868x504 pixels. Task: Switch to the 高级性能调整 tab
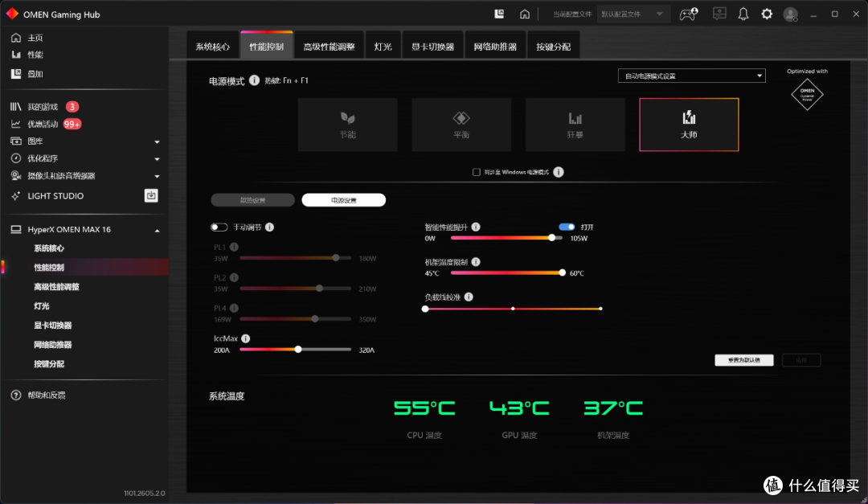pyautogui.click(x=329, y=47)
